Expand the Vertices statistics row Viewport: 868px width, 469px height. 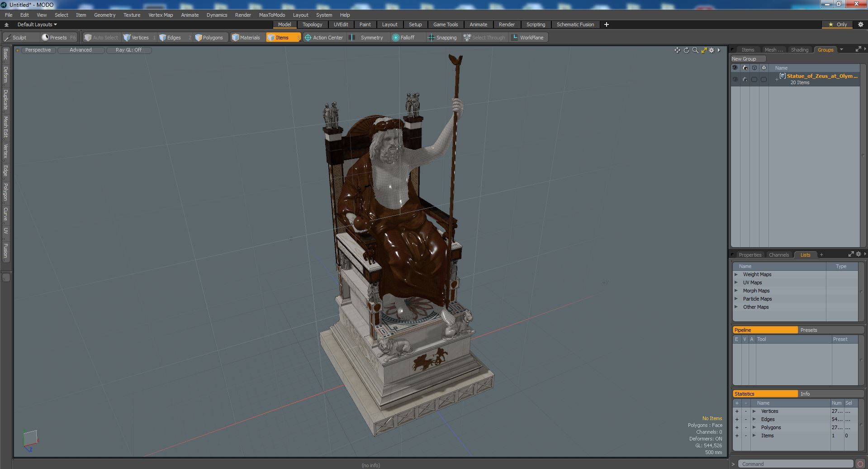(754, 411)
